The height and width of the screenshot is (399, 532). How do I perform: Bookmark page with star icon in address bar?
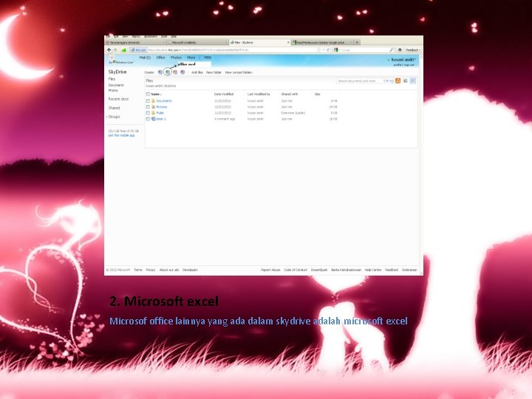(318, 50)
